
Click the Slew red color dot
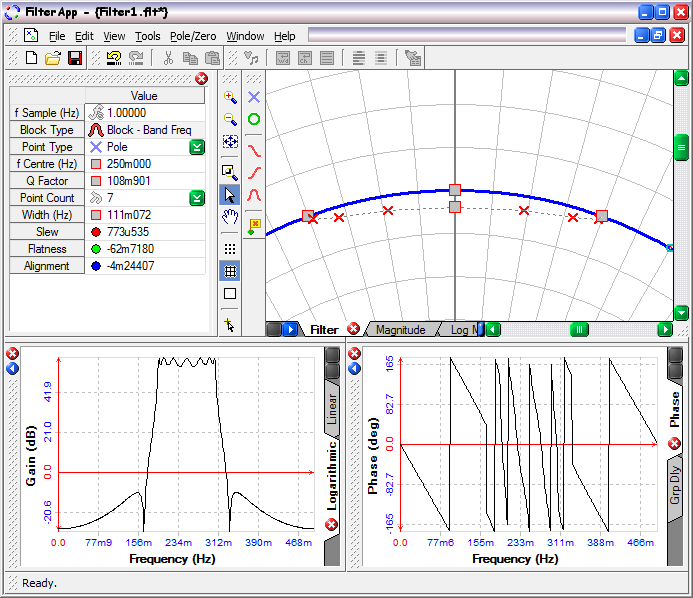click(x=96, y=232)
